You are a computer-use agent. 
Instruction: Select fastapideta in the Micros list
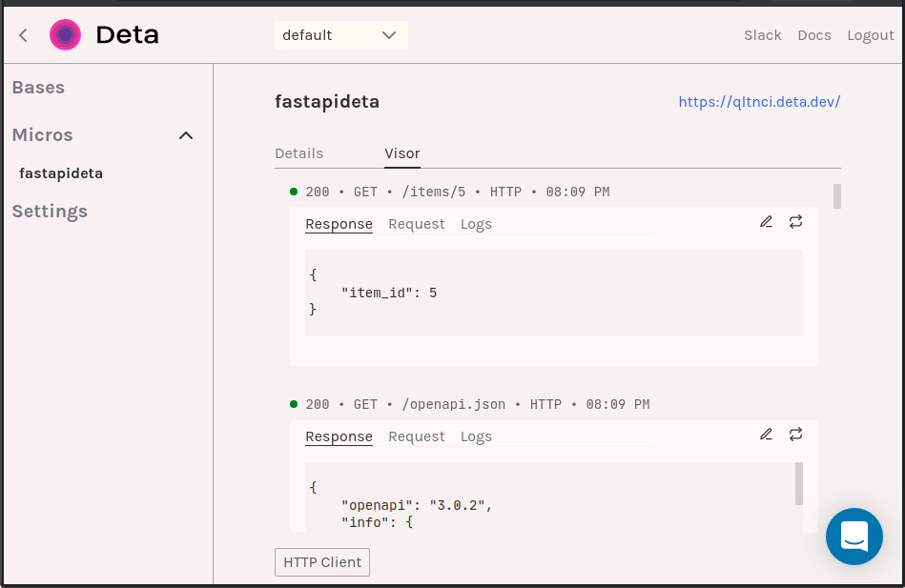[61, 173]
